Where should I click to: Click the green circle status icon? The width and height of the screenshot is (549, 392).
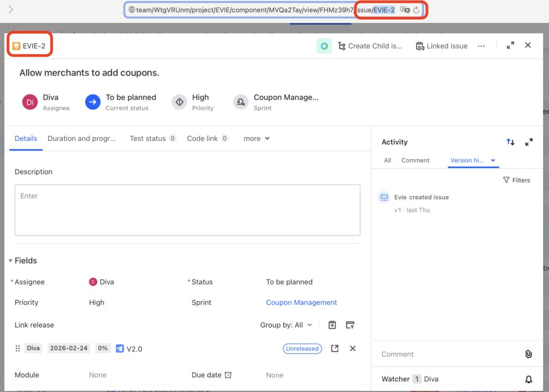point(324,46)
